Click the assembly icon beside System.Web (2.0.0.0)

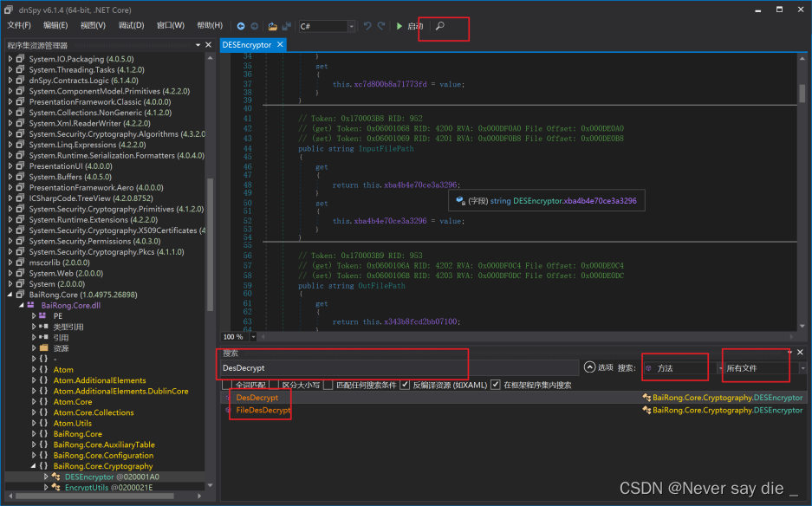click(x=20, y=273)
